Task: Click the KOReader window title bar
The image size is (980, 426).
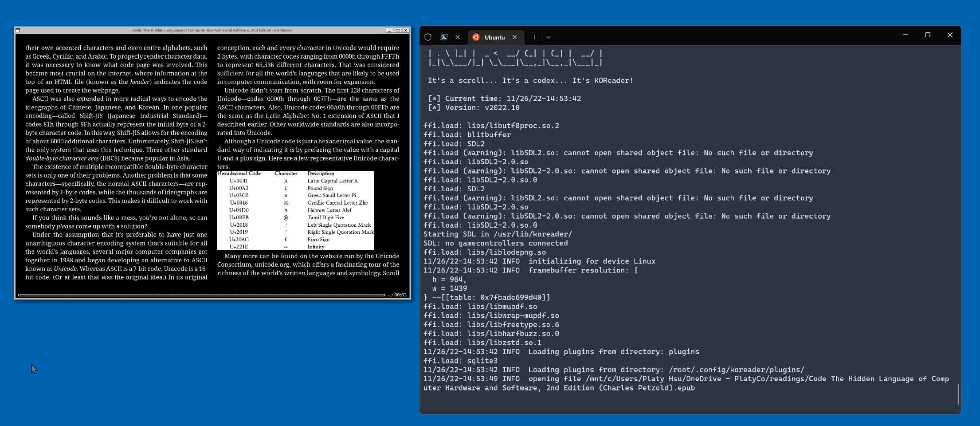Action: 212,31
